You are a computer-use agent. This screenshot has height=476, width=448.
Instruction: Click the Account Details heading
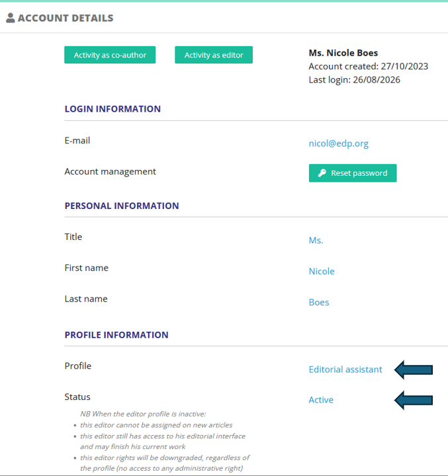(66, 18)
